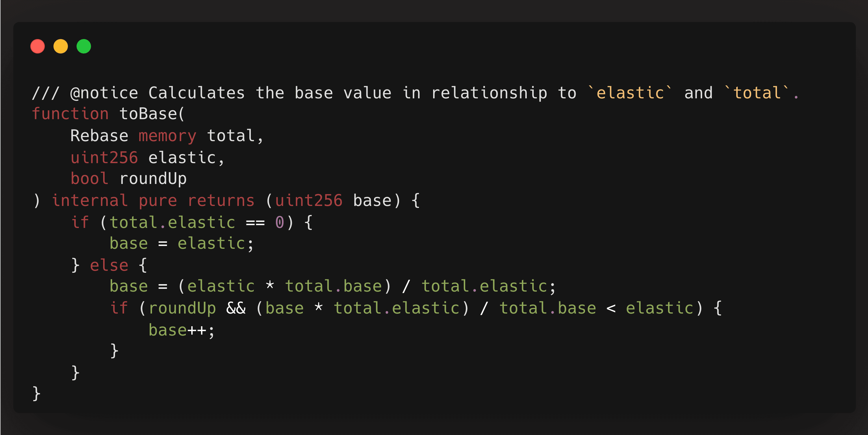This screenshot has width=868, height=435.
Task: Click the toBase function name
Action: click(148, 114)
